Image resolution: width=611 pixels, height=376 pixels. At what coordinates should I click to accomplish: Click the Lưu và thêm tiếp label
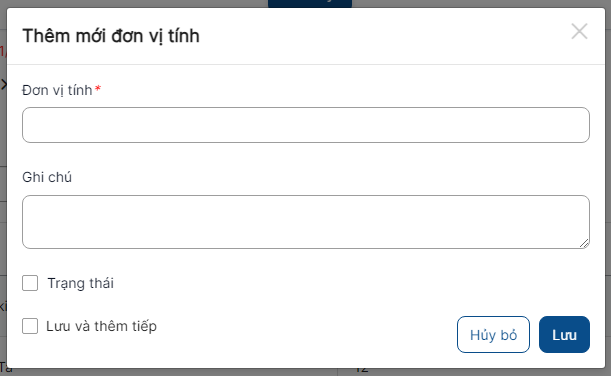[101, 326]
